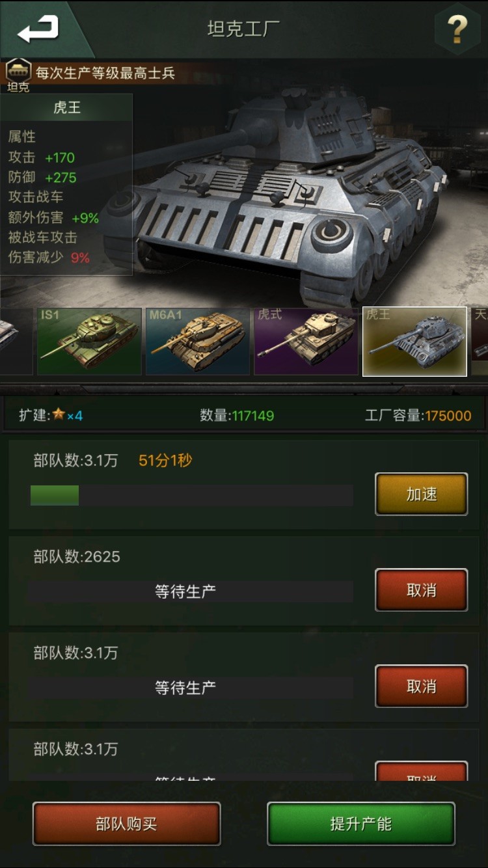Screen dimensions: 488x868
Task: Tap the partly hidden tank thumbnail after 虎王
Action: 480,342
